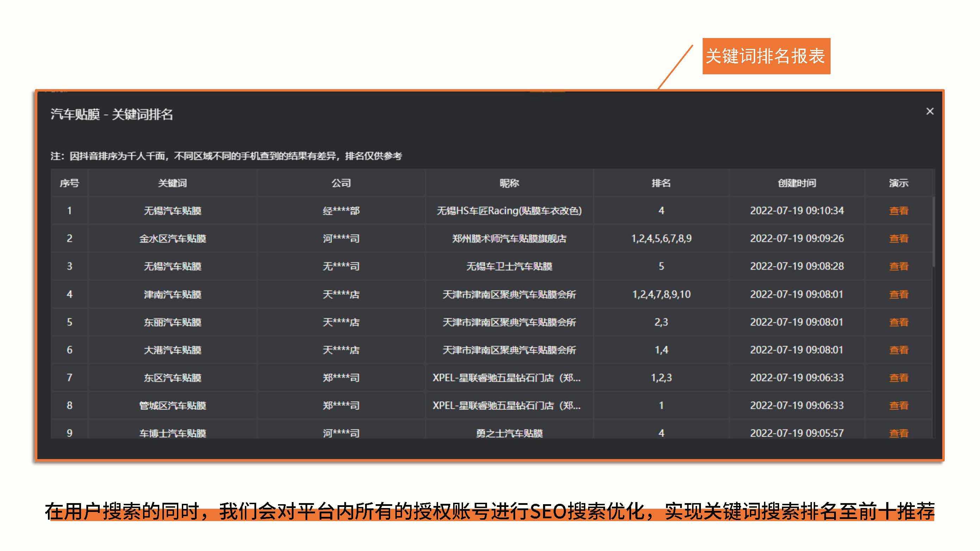Select keyword cell 管城区汽车贴膜
Viewport: 980px width, 551px height.
pos(172,406)
